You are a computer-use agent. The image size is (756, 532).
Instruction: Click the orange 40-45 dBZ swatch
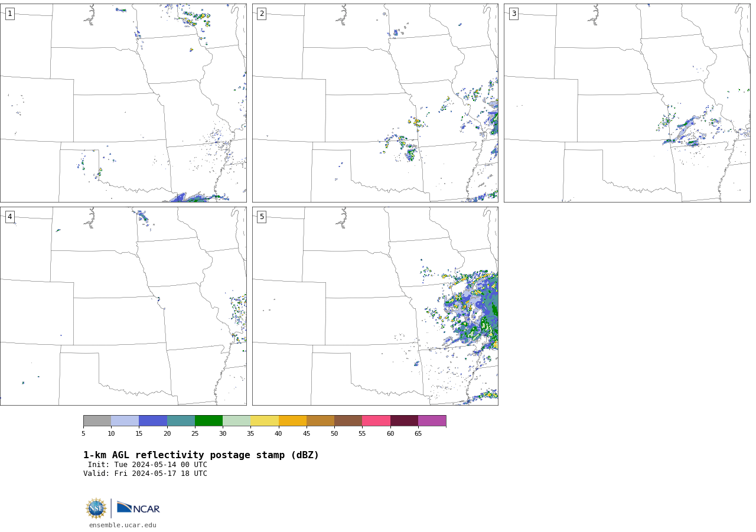pos(292,421)
